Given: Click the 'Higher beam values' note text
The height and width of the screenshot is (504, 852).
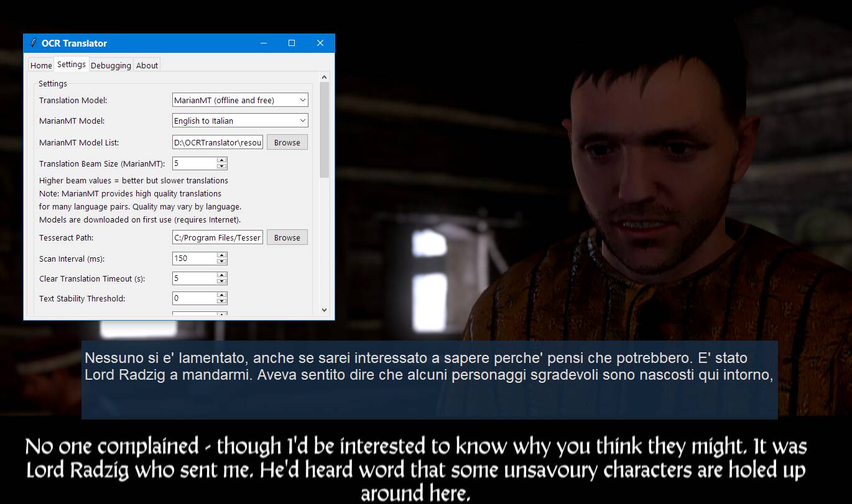Looking at the screenshot, I should pos(134,180).
